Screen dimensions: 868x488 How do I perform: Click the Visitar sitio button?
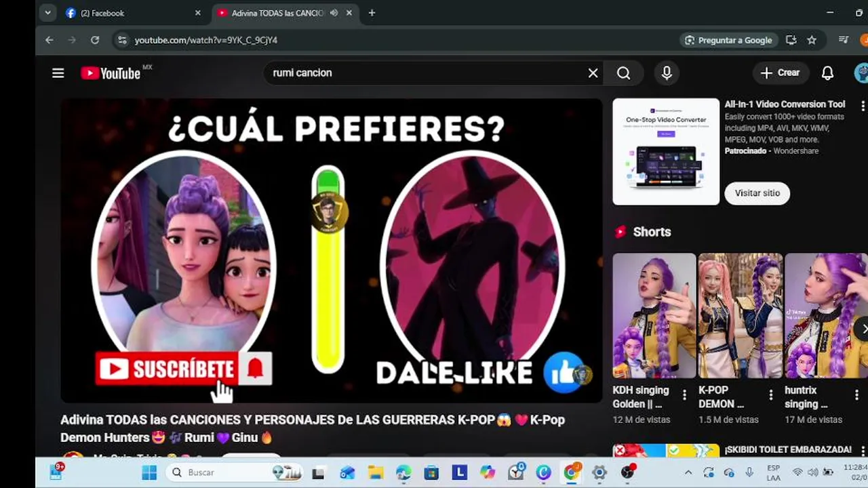click(x=757, y=193)
